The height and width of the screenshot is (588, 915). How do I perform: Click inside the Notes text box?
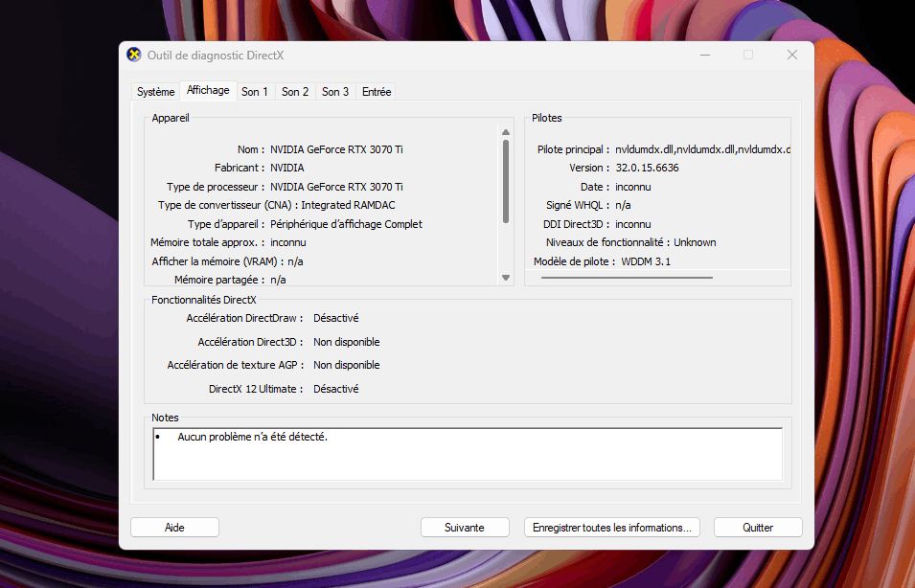[x=468, y=454]
